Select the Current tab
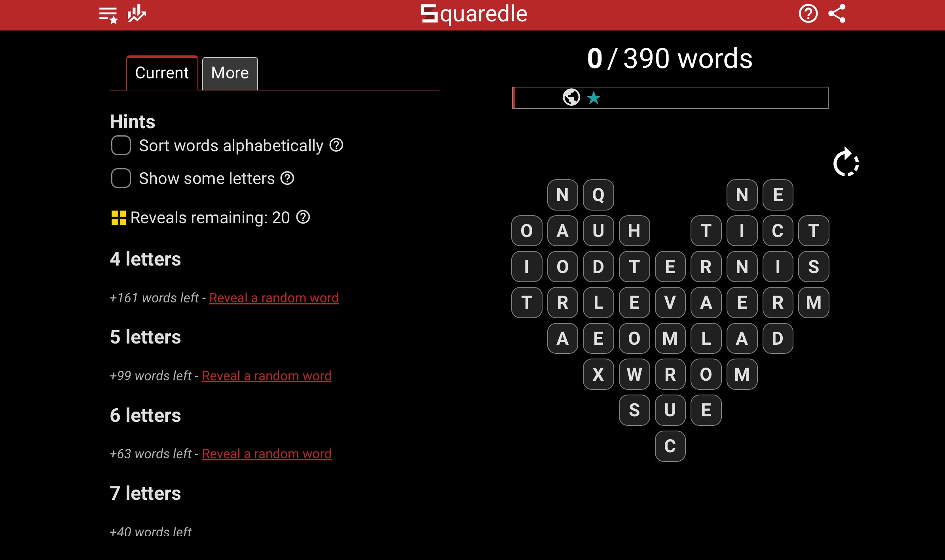 pos(163,72)
